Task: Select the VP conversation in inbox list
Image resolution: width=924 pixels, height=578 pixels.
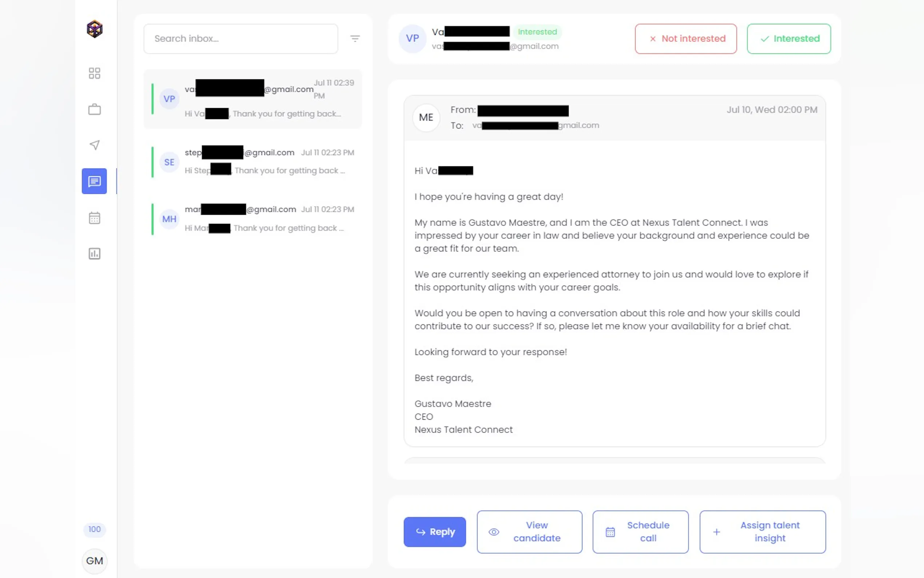Action: tap(252, 99)
